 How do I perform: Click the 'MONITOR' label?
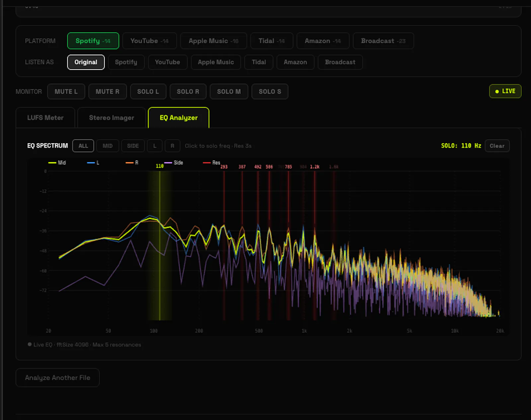click(x=29, y=91)
